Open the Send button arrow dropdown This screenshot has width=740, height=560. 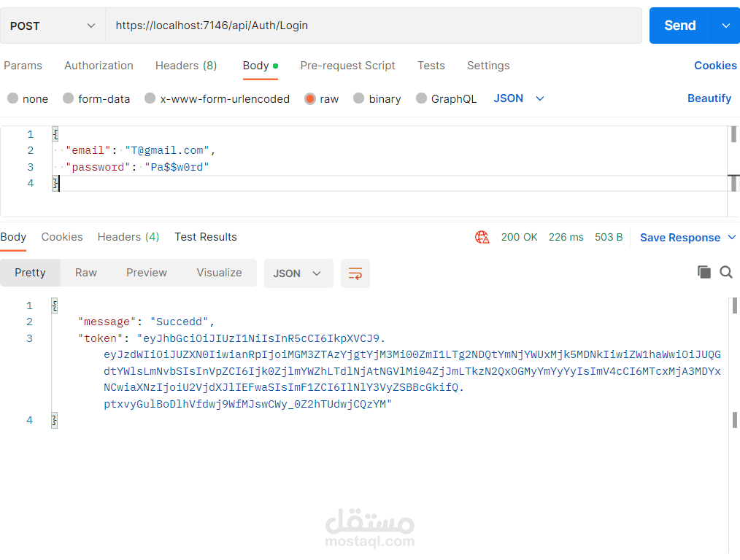pyautogui.click(x=726, y=26)
